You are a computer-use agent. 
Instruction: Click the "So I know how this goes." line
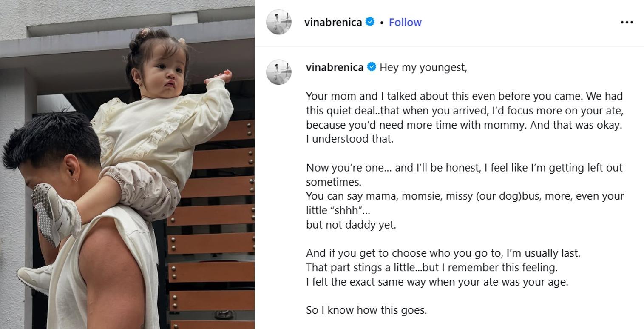point(366,310)
